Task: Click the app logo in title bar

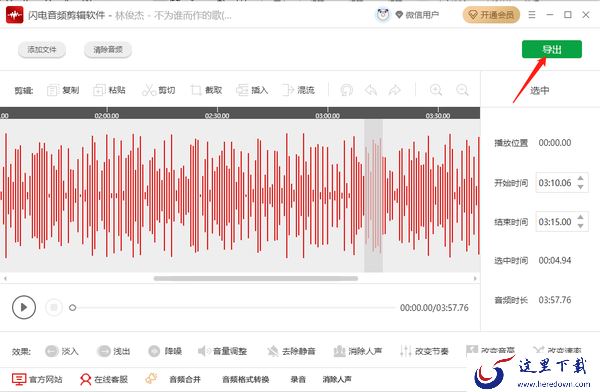Action: tap(15, 15)
